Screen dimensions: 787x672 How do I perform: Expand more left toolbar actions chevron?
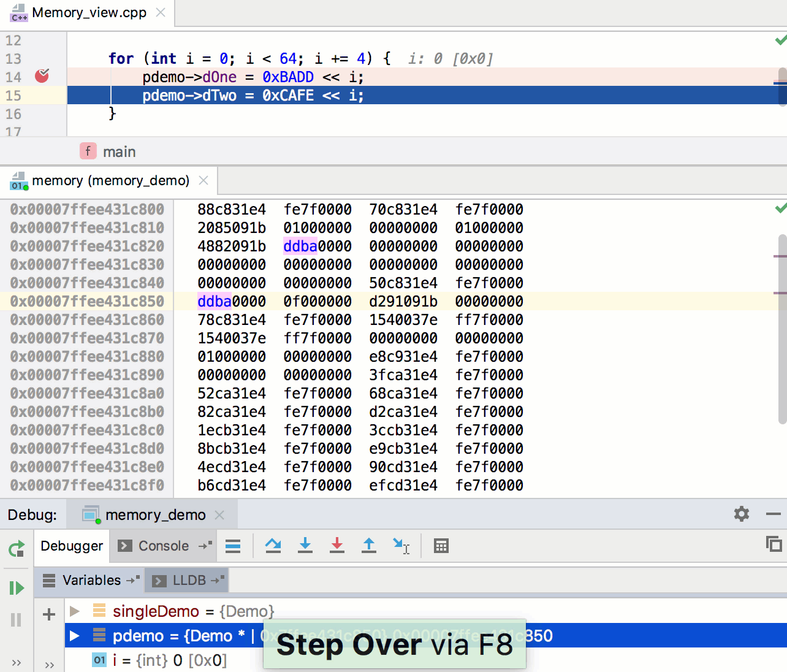17,663
